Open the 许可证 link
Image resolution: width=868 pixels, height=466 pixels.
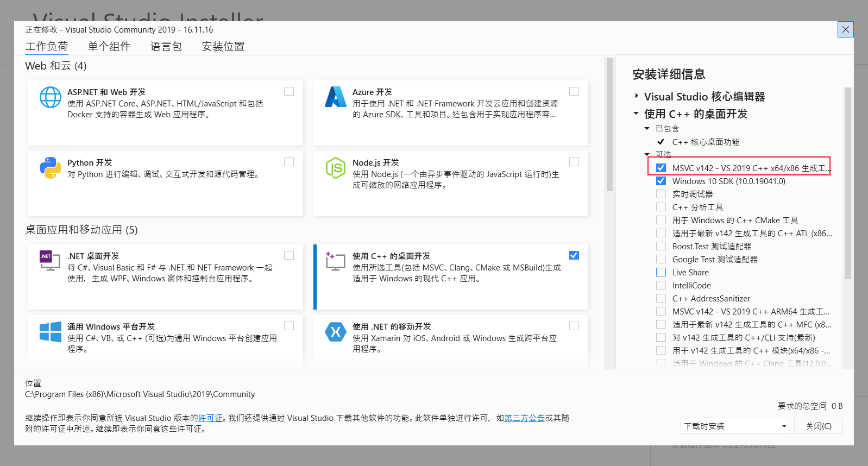pyautogui.click(x=210, y=418)
